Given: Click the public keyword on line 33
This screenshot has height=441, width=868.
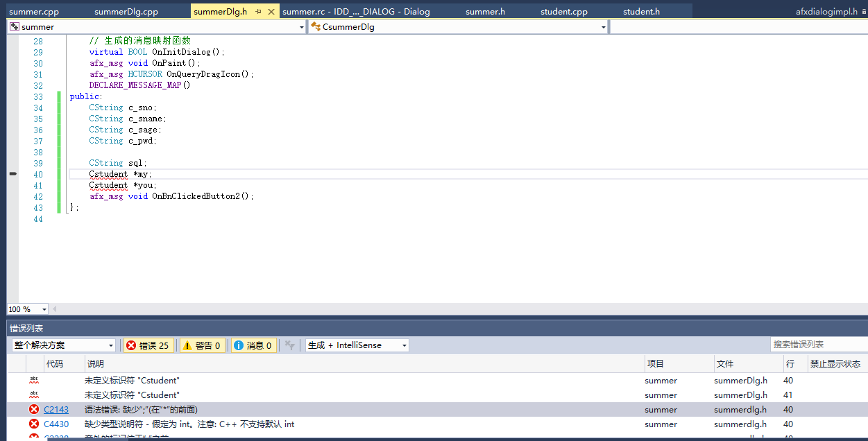Looking at the screenshot, I should (84, 96).
